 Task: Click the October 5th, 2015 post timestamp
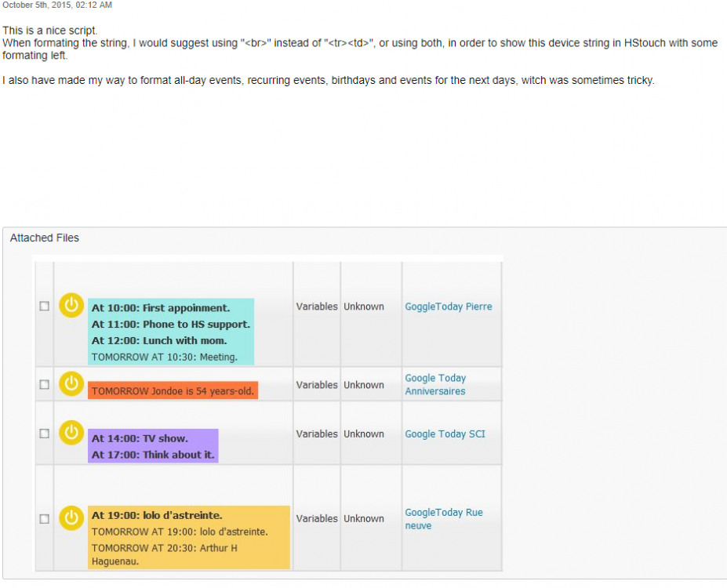(x=57, y=5)
